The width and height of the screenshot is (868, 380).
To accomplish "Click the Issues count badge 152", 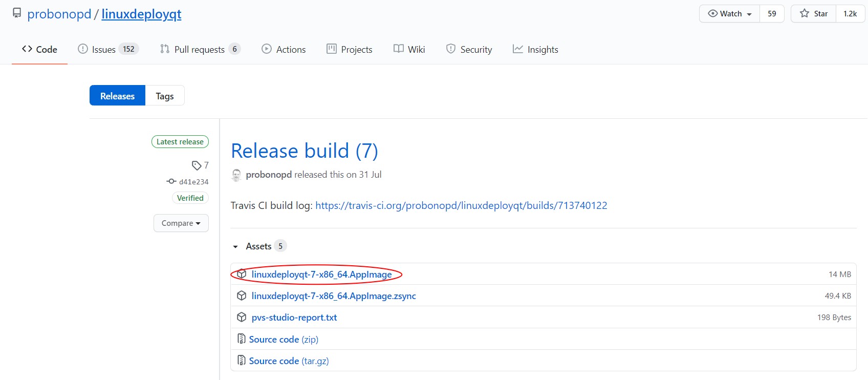I will click(128, 49).
